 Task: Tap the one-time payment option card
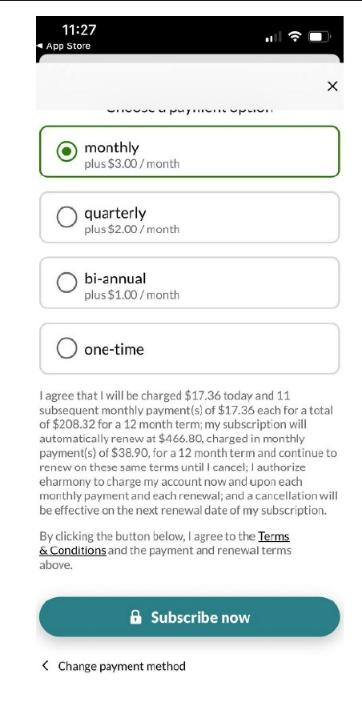click(189, 348)
